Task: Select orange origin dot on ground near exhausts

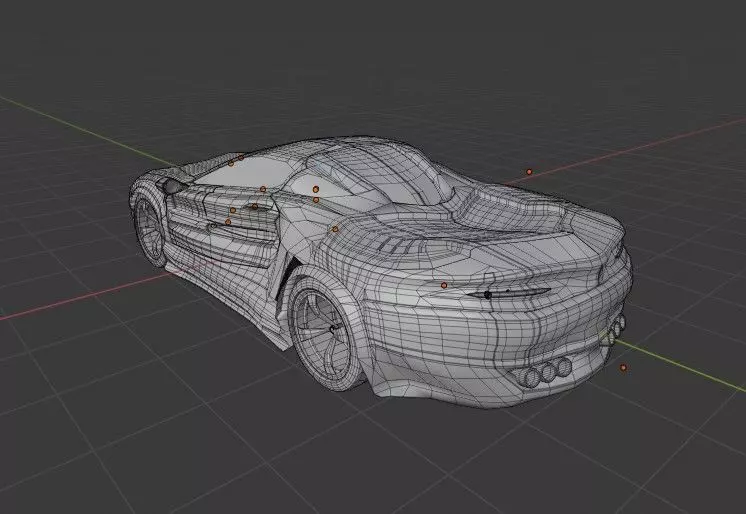Action: [x=623, y=367]
